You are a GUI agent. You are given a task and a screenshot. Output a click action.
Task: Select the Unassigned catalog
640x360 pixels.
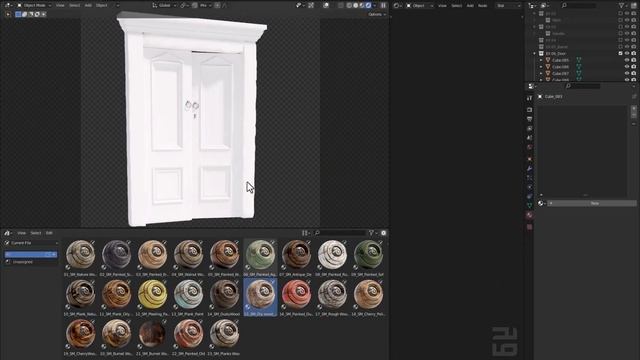coord(23,262)
